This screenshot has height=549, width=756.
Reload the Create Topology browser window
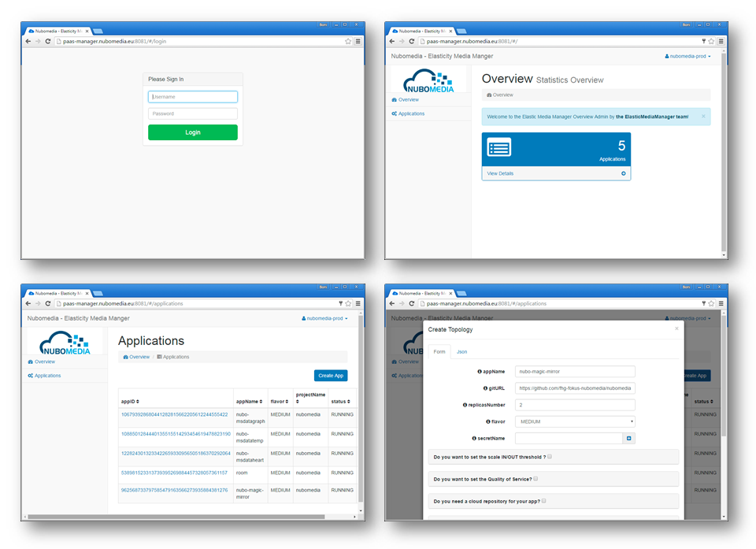point(411,304)
